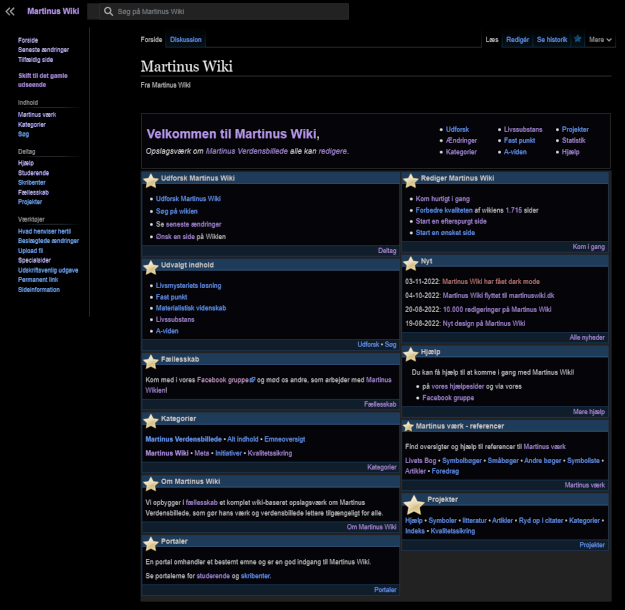Open Forbedre kvaliteten link
The image size is (625, 610).
pos(444,210)
